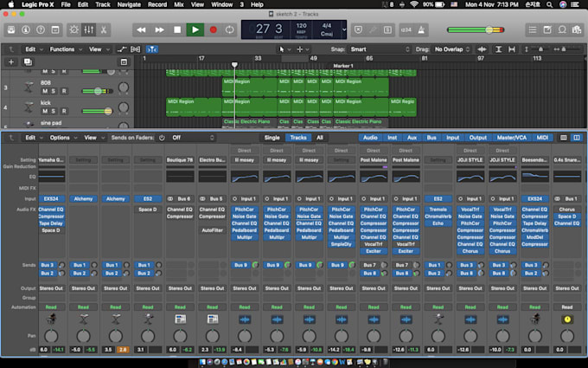Toggle the Aux channel strip filter button
Viewport: 588px width, 368px height.
coord(412,138)
